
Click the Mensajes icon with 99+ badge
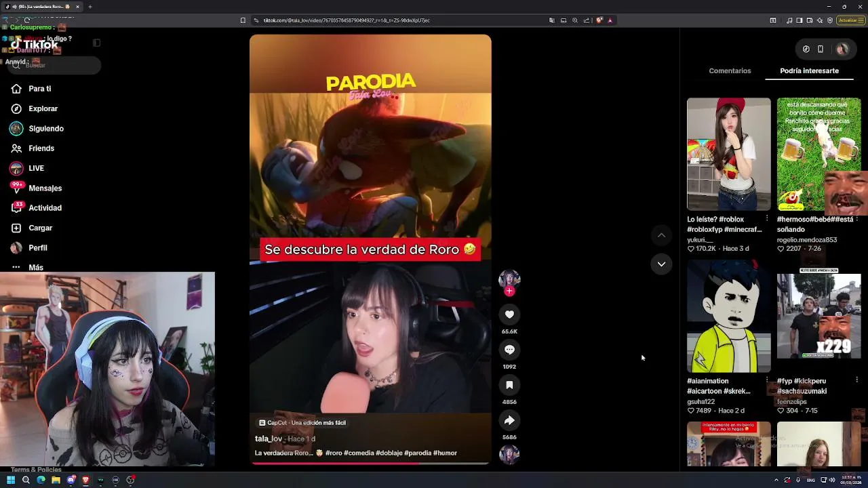point(16,188)
